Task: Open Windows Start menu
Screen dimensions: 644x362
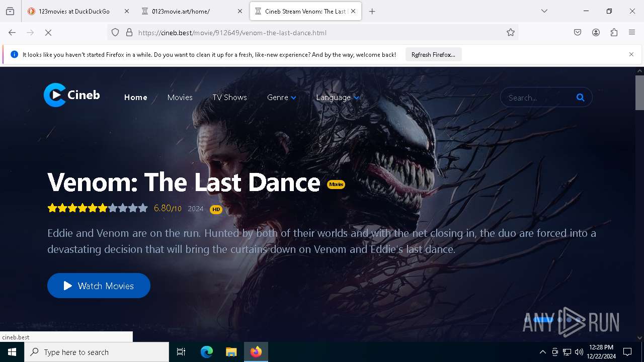Action: click(12, 352)
